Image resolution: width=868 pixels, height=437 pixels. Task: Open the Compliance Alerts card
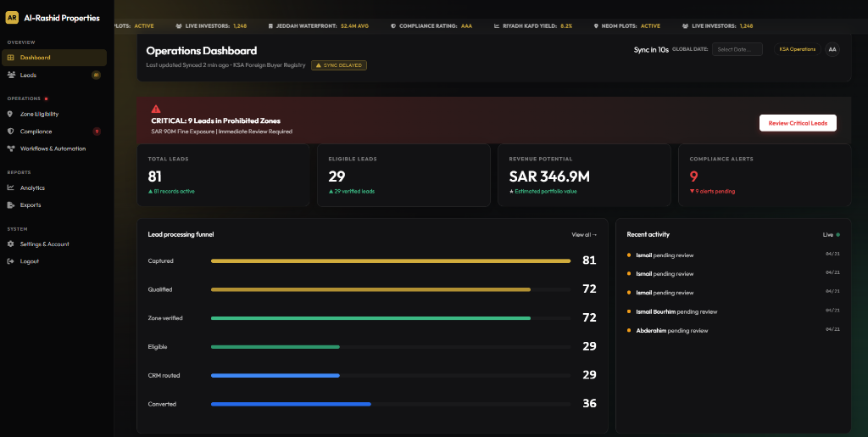click(x=765, y=175)
